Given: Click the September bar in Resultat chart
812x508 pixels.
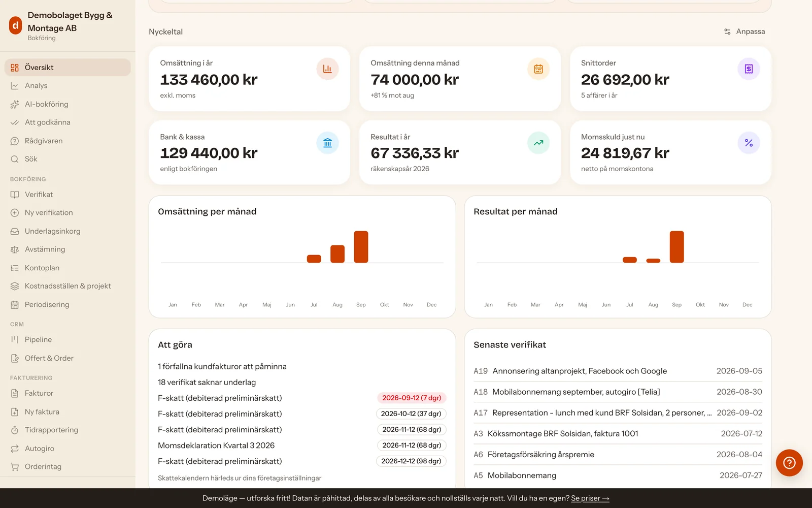Looking at the screenshot, I should 676,247.
